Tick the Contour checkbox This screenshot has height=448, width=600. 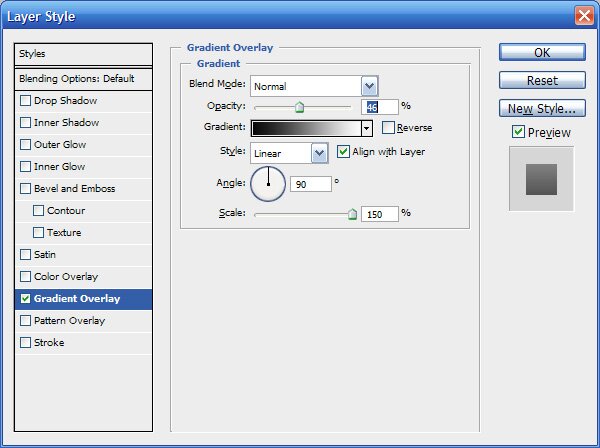pos(38,210)
